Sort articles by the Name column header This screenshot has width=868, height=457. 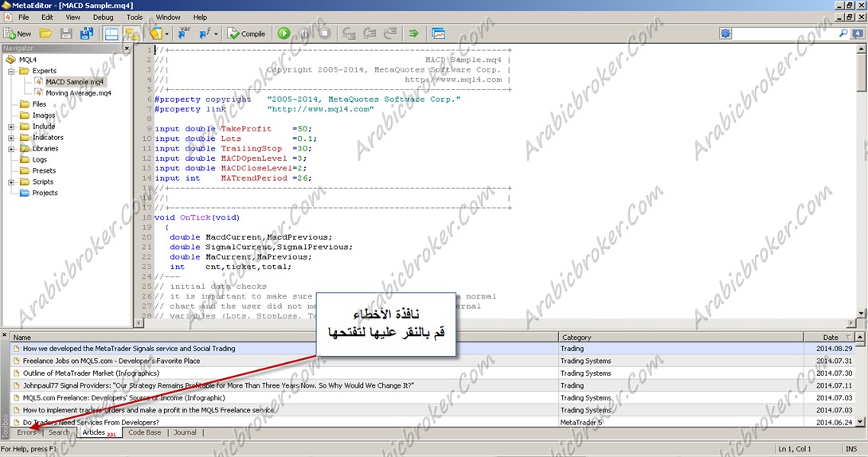[284, 337]
